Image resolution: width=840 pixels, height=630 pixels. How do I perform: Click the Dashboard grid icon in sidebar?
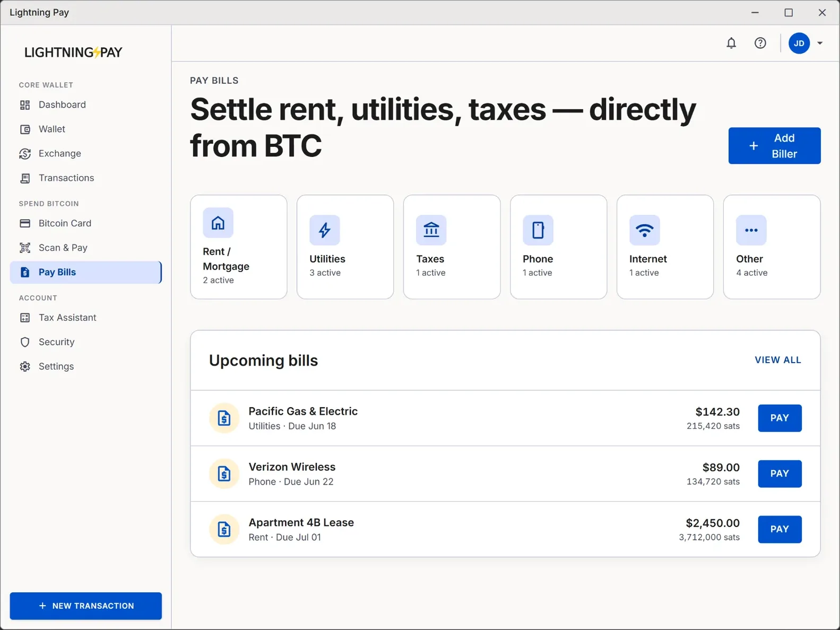pyautogui.click(x=25, y=105)
